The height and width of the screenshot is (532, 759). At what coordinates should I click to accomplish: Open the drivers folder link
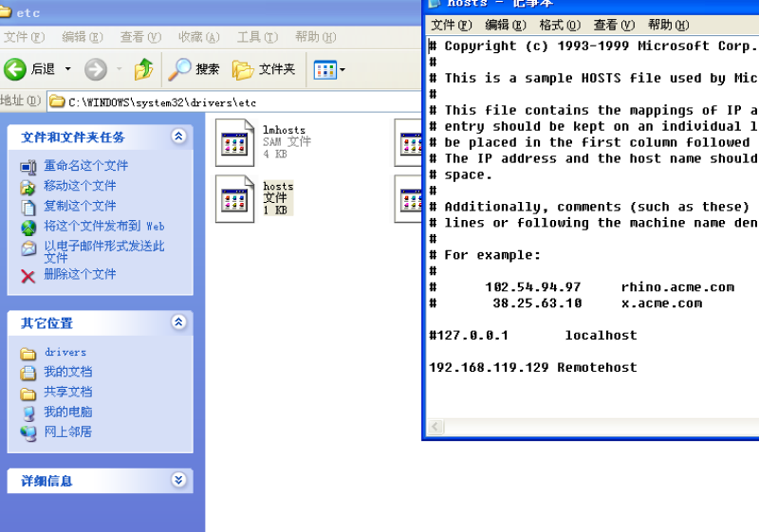click(65, 352)
